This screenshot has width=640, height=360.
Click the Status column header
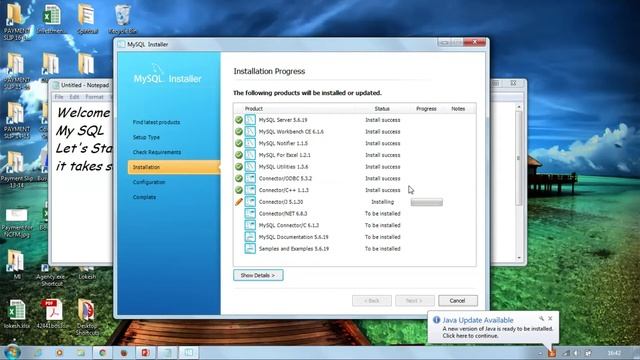382,109
